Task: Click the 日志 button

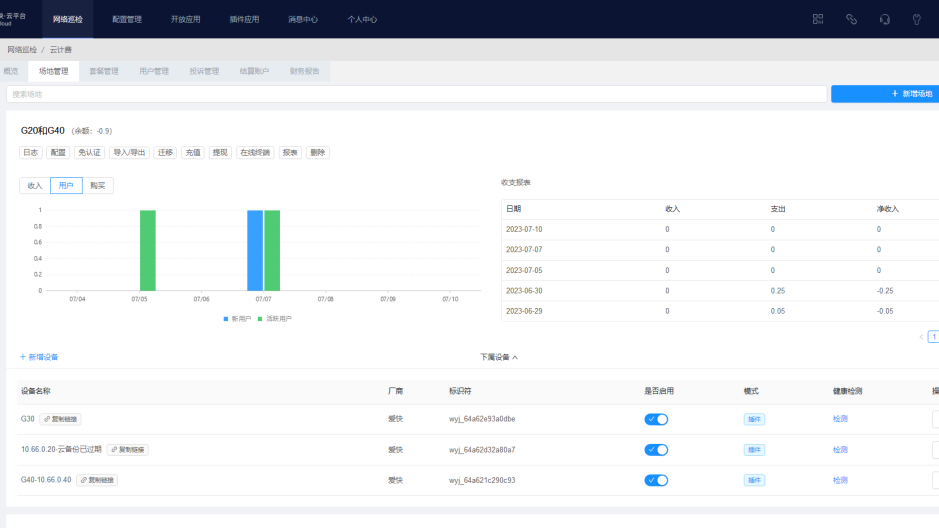Action: pyautogui.click(x=31, y=153)
